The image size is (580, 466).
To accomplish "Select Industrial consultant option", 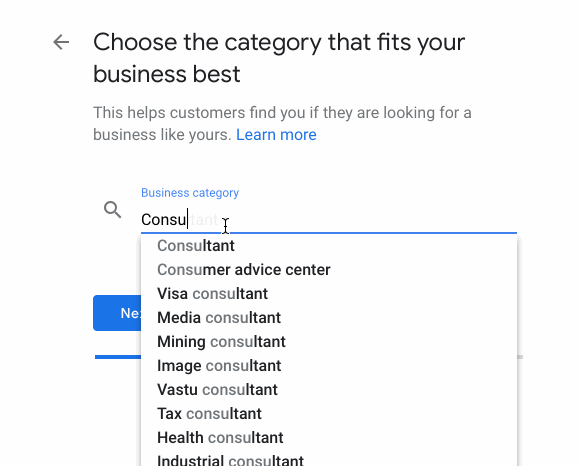I will point(329,459).
